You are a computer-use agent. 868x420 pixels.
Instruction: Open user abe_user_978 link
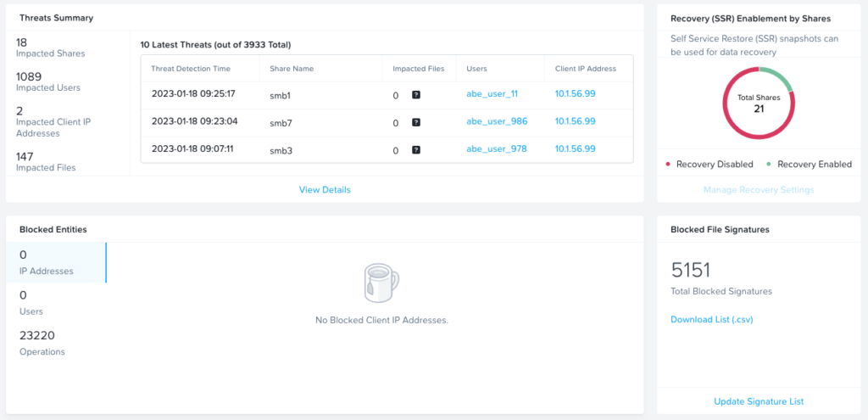click(x=497, y=148)
